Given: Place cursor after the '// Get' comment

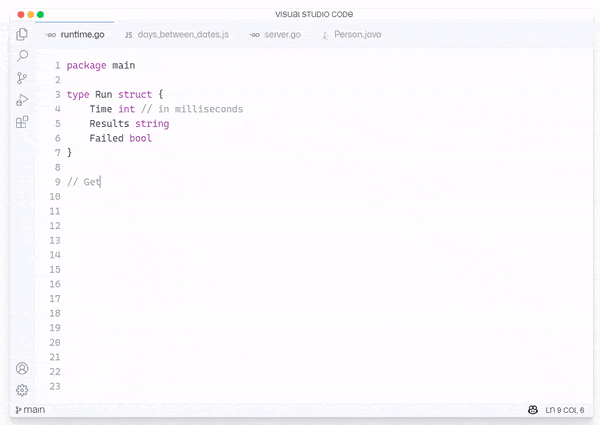Looking at the screenshot, I should point(102,182).
